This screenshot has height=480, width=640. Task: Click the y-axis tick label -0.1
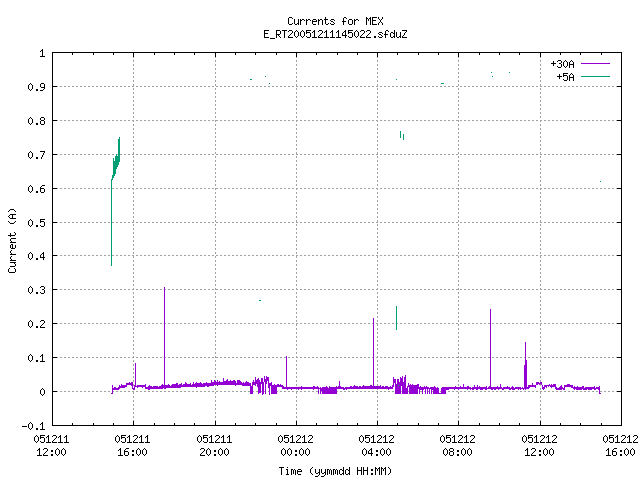33,426
